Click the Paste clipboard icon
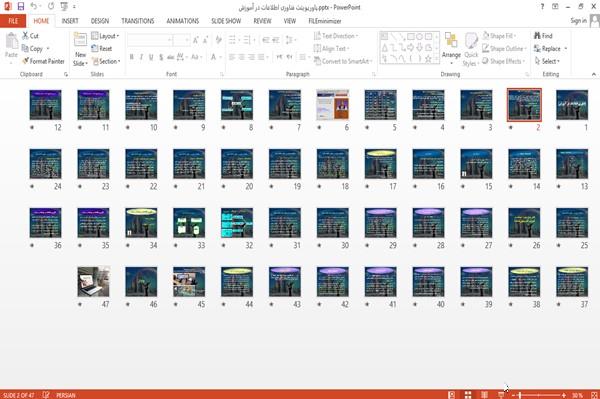The width and height of the screenshot is (600, 399). [x=11, y=41]
